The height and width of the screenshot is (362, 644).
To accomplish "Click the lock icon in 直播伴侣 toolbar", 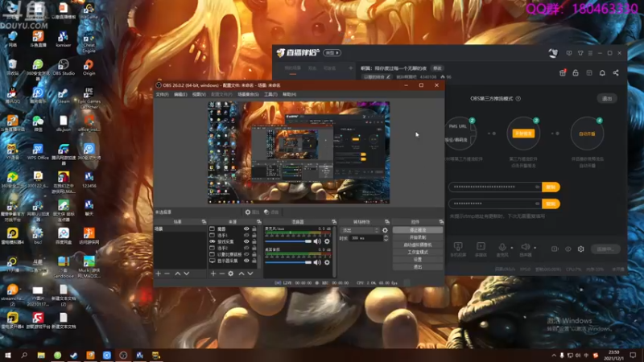I will (576, 72).
